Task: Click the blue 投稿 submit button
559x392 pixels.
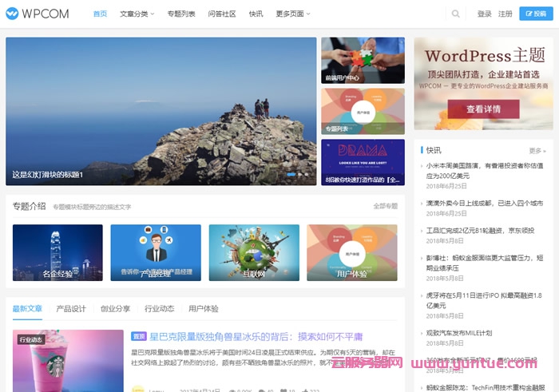Action: [537, 14]
